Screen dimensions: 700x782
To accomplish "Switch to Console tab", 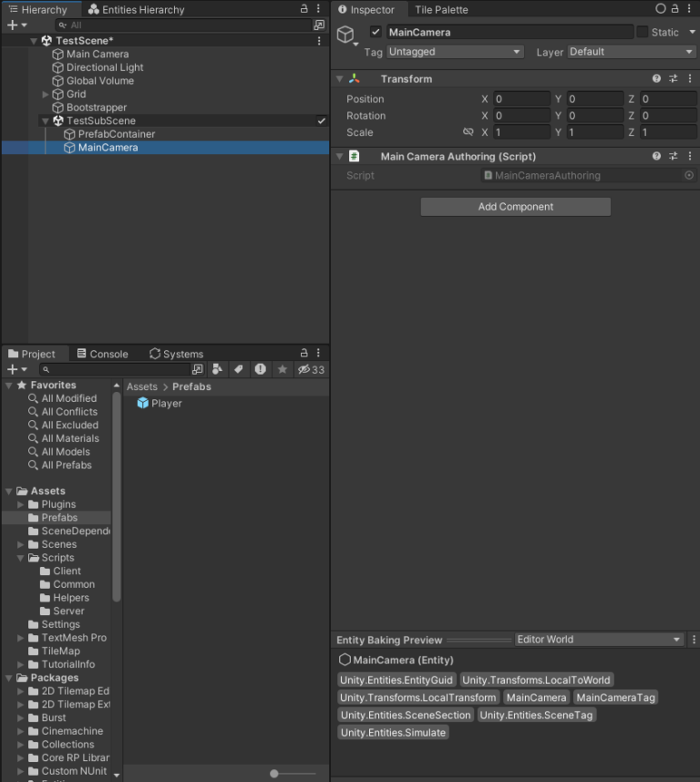I will point(103,354).
